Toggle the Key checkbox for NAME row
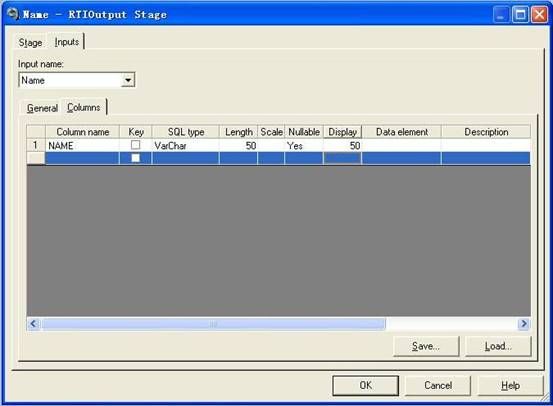The image size is (553, 406). click(135, 145)
